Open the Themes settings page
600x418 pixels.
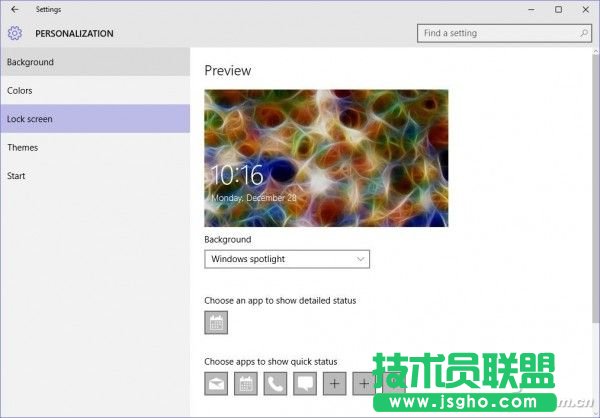click(95, 147)
